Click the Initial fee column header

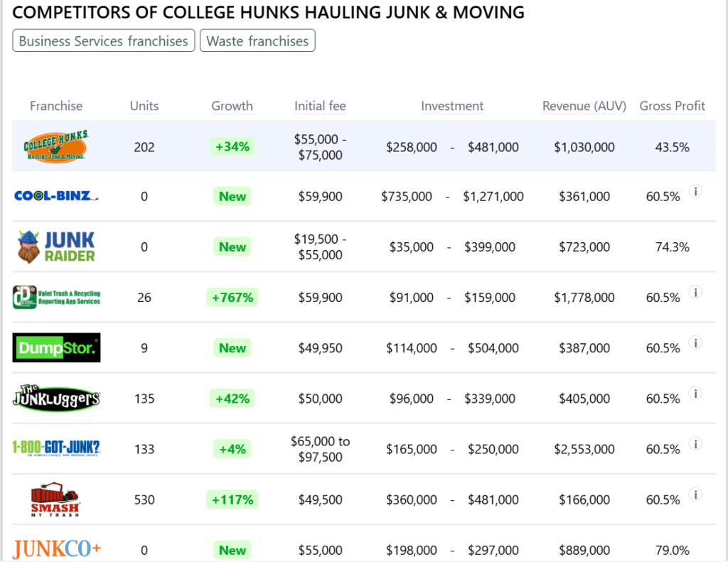(320, 106)
